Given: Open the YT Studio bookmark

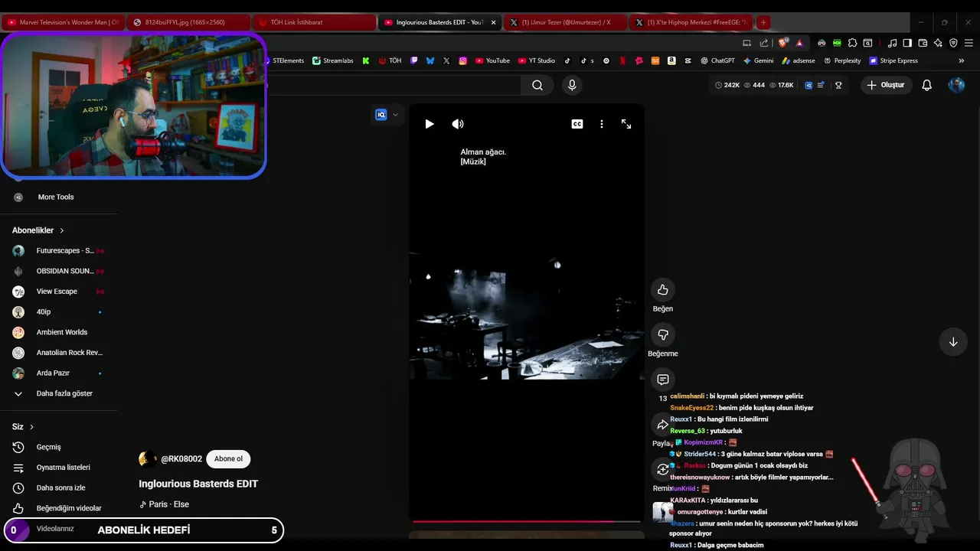Looking at the screenshot, I should (537, 60).
